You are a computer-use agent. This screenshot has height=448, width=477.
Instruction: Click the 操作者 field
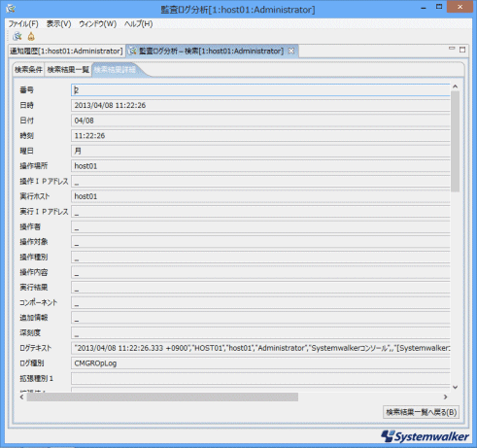pyautogui.click(x=260, y=226)
